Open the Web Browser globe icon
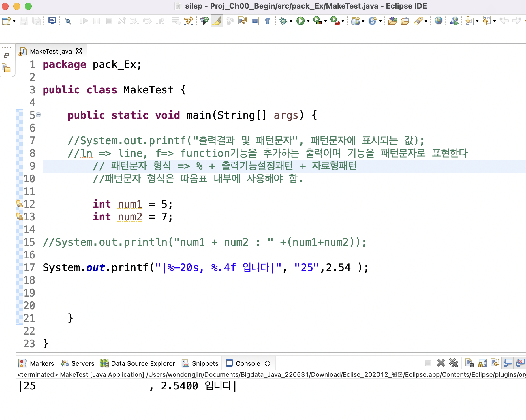This screenshot has height=420, width=526. [x=438, y=21]
